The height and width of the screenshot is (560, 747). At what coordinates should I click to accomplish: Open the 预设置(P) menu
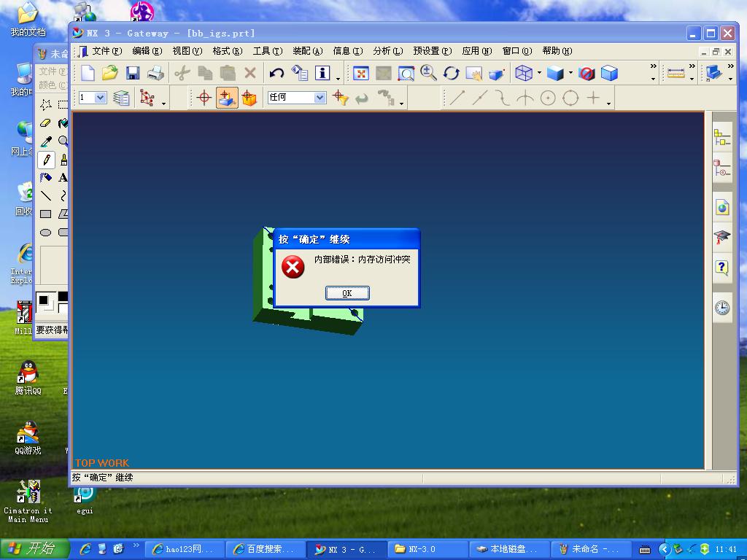click(x=432, y=51)
